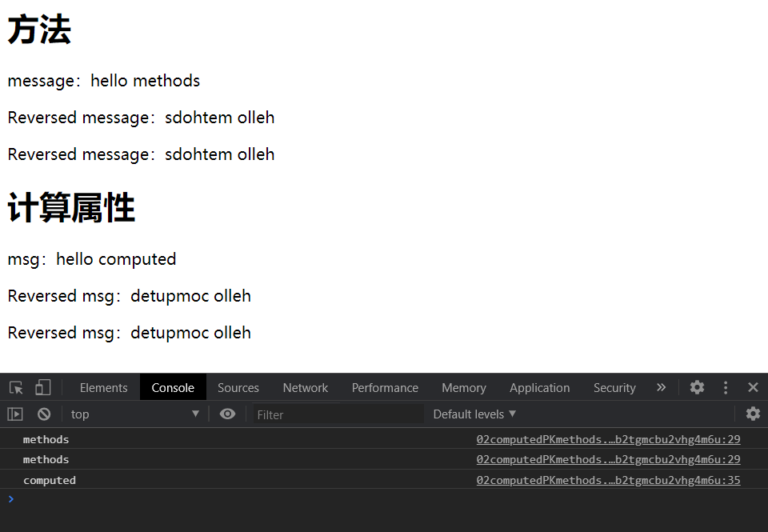Screen dimensions: 768x532
Task: Open console settings gear on filter row
Action: tap(753, 414)
